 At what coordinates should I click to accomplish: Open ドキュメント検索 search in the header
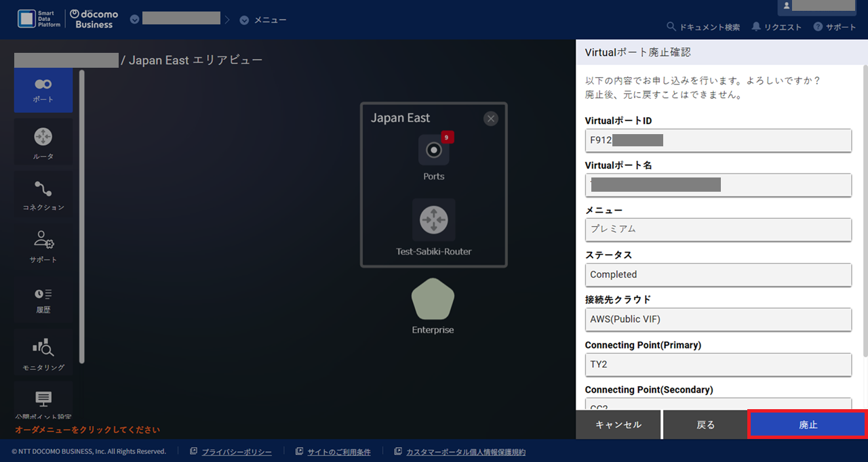[x=705, y=28]
